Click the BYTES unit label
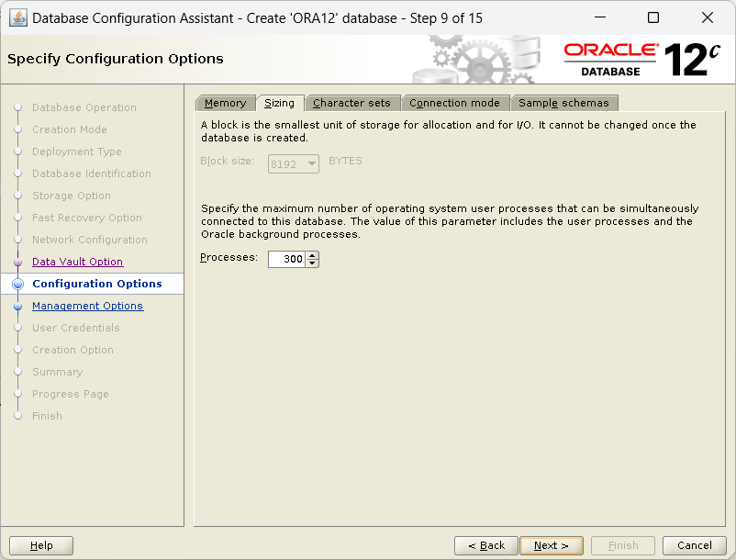This screenshot has height=560, width=736. [345, 161]
